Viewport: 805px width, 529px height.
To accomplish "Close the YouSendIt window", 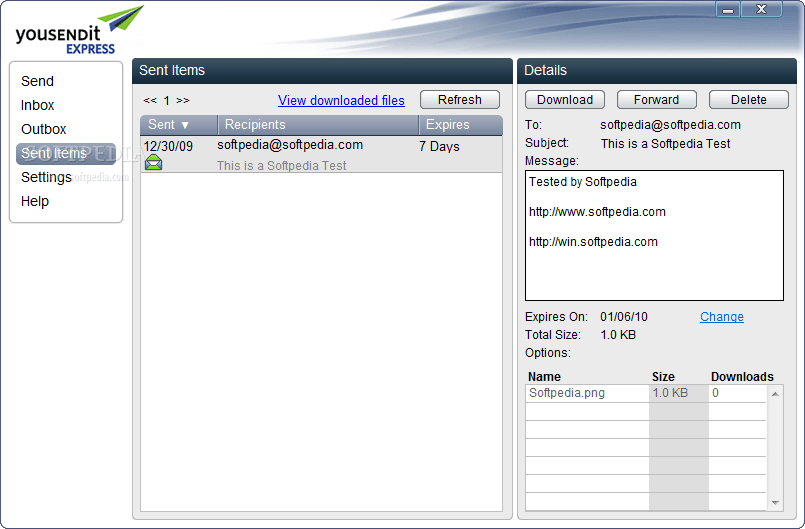I will pos(762,9).
